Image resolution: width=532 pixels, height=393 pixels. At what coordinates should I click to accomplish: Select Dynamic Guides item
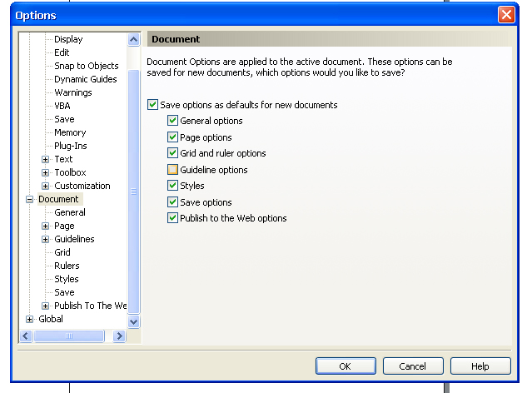(x=86, y=79)
